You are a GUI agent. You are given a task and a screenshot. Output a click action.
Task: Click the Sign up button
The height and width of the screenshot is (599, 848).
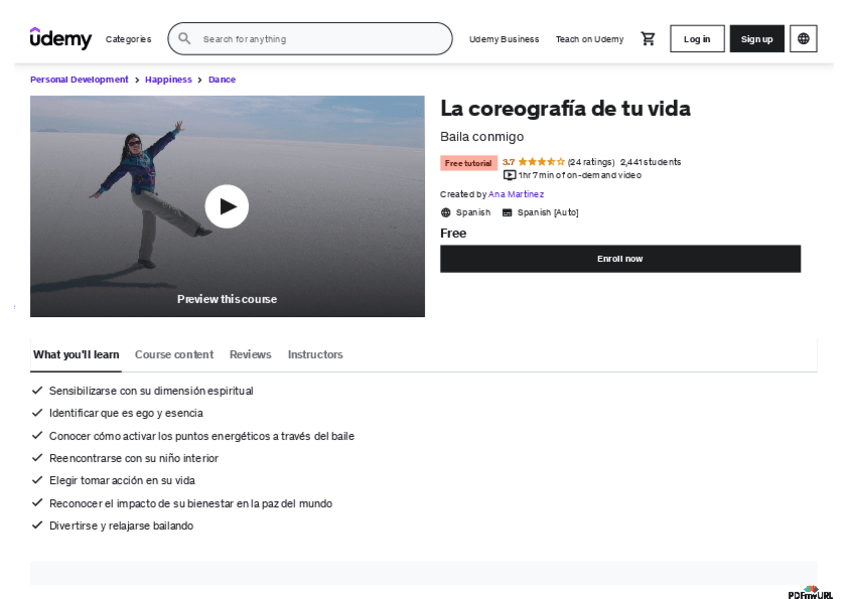click(x=756, y=38)
